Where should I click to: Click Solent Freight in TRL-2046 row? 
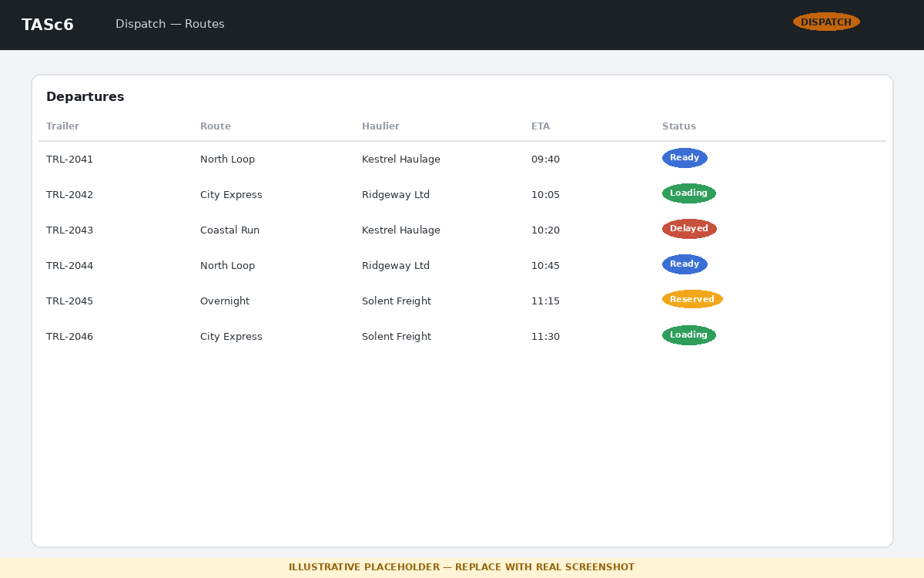coord(397,337)
